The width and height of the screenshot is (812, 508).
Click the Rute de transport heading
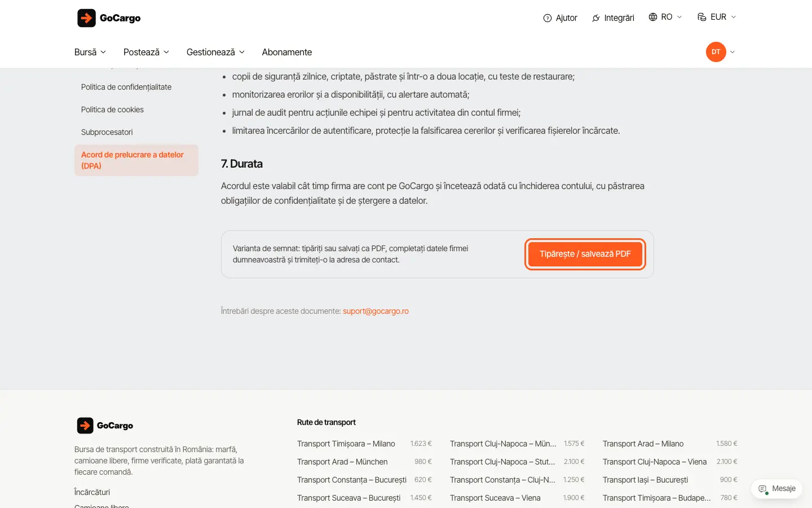pyautogui.click(x=326, y=422)
